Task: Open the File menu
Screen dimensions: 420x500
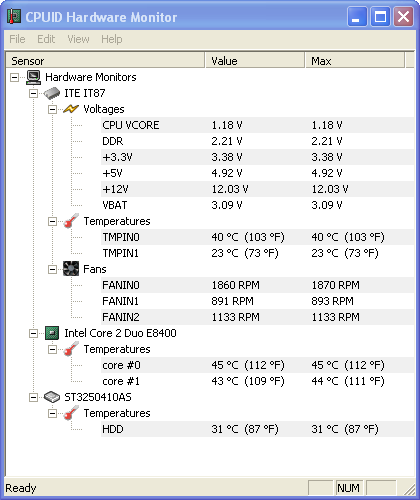Action: tap(17, 39)
